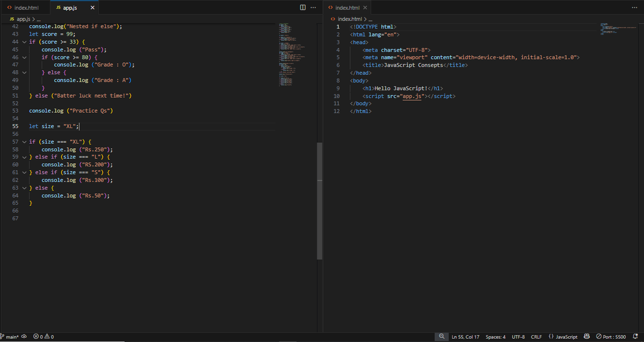The height and width of the screenshot is (342, 644).
Task: Click 'Grade : A' console.log line
Action: (93, 80)
